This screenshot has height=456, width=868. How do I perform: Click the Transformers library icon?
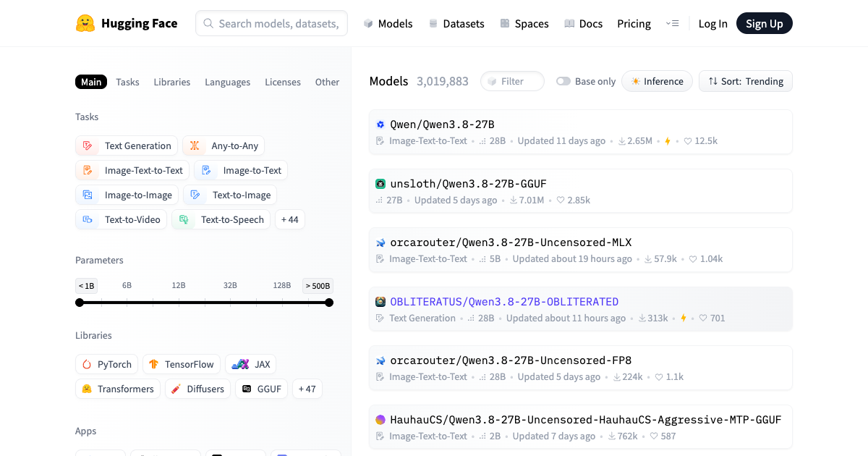click(87, 389)
